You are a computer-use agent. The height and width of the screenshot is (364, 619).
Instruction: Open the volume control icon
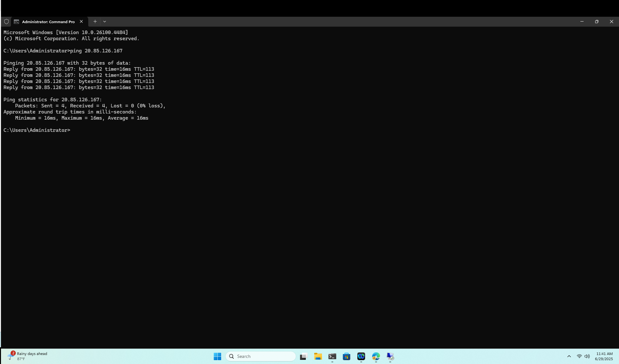(x=587, y=356)
